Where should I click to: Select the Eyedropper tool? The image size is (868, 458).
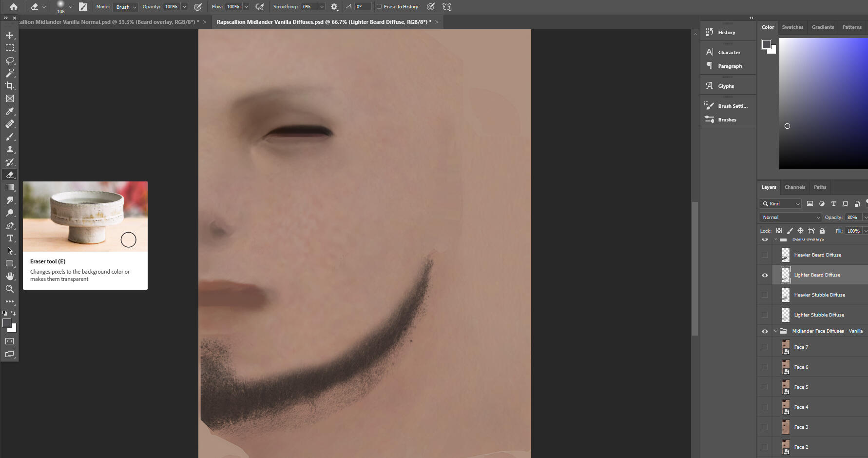10,111
